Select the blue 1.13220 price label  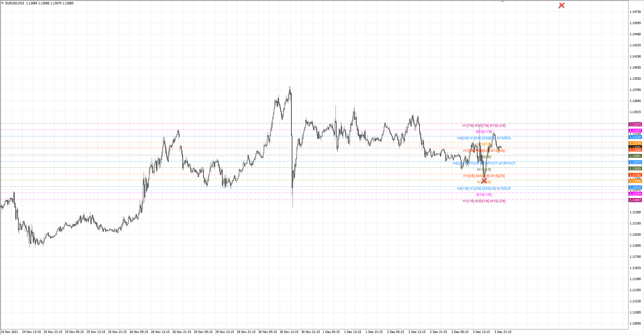pos(635,137)
